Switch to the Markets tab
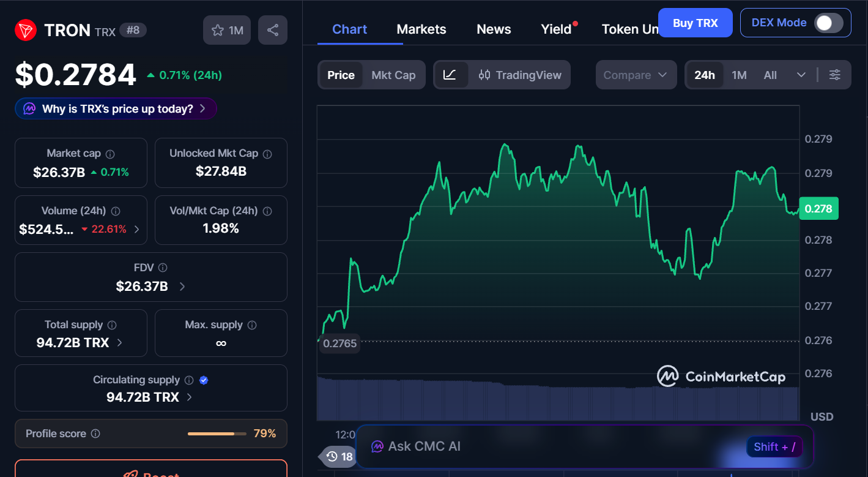Viewport: 868px width, 477px height. pos(421,29)
